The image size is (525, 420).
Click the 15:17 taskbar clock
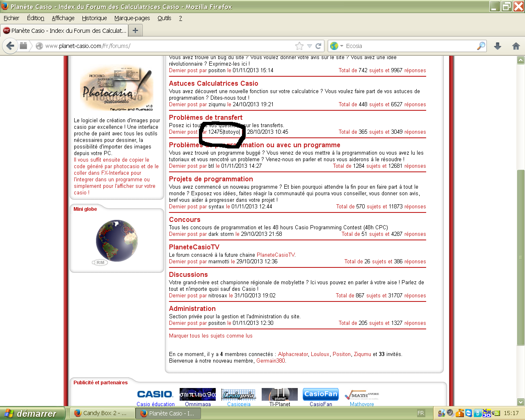click(x=511, y=413)
